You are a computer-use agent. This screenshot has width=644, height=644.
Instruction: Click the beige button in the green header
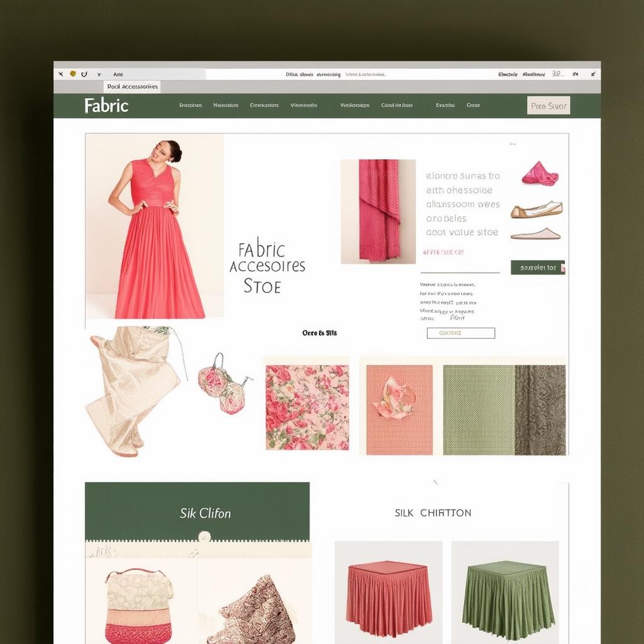coord(548,106)
